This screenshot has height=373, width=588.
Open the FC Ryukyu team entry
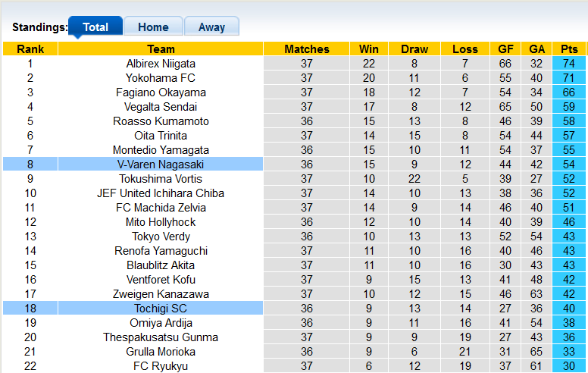161,366
